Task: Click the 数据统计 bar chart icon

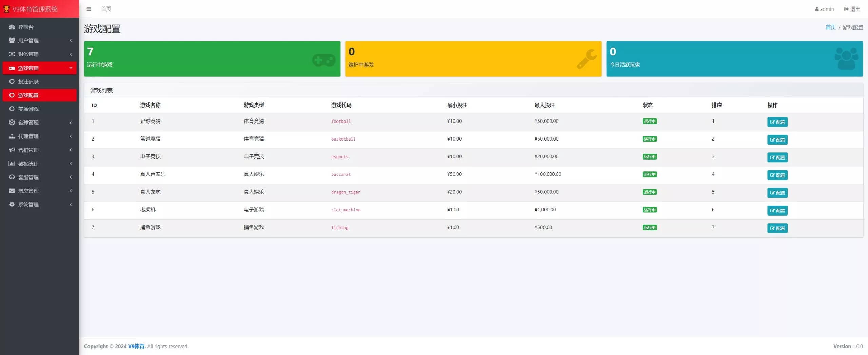Action: (12, 164)
